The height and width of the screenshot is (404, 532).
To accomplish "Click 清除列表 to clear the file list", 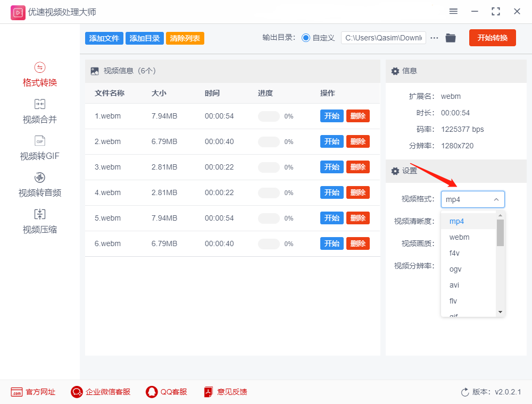I will pyautogui.click(x=185, y=38).
